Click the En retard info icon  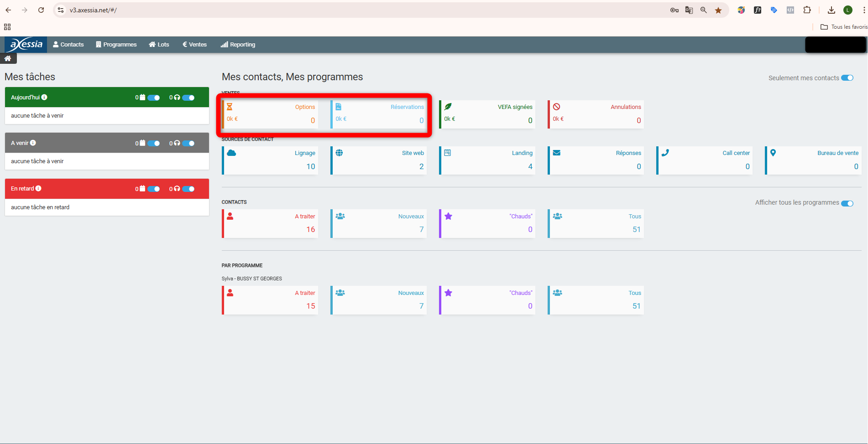[x=38, y=188]
